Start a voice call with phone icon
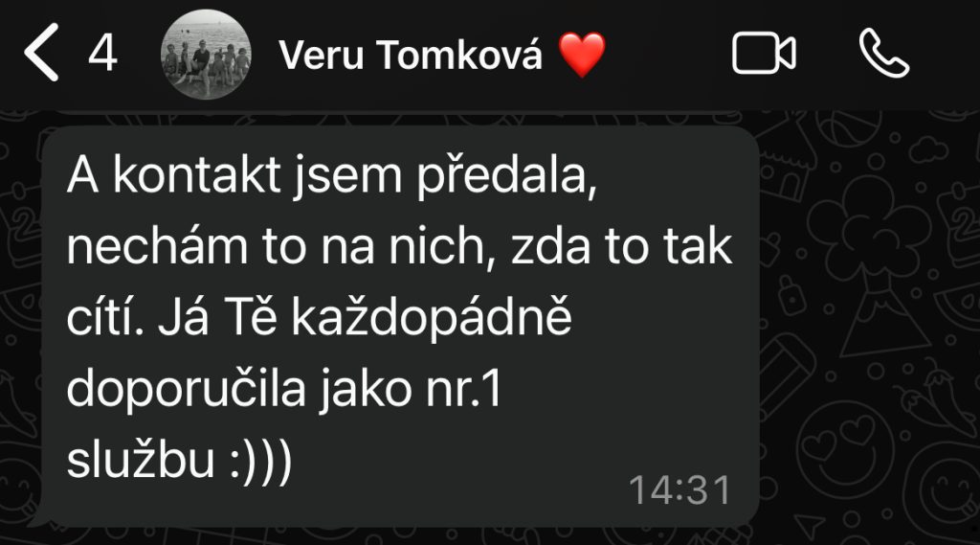 point(884,54)
